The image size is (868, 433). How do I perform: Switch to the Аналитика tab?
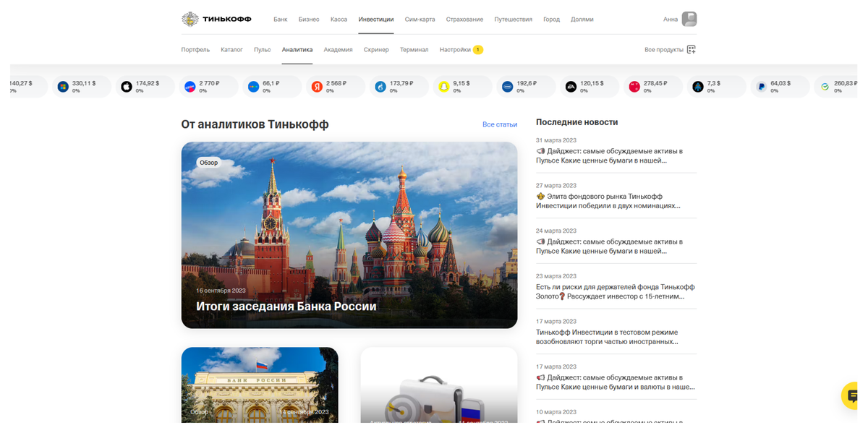coord(297,50)
